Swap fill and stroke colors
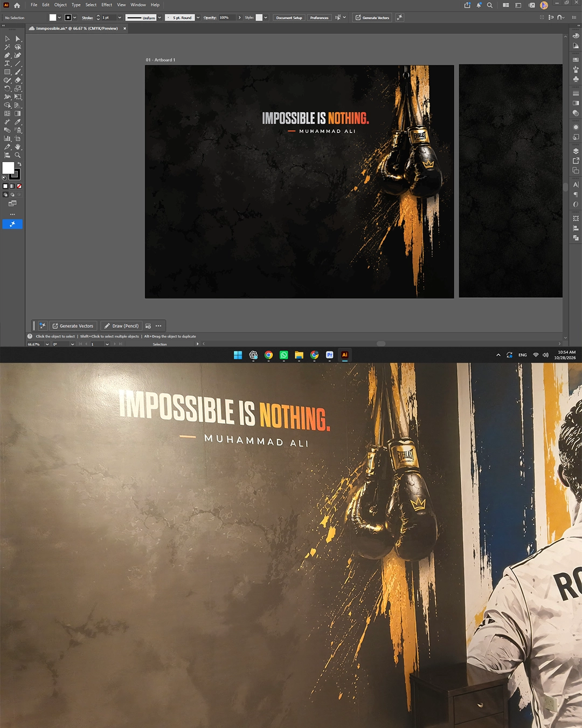The image size is (582, 728). pos(19,164)
